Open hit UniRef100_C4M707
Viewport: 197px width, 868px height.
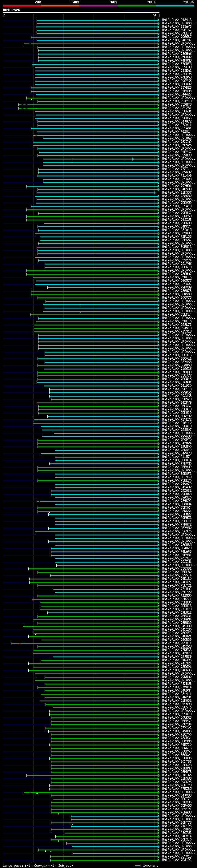[x=177, y=40]
